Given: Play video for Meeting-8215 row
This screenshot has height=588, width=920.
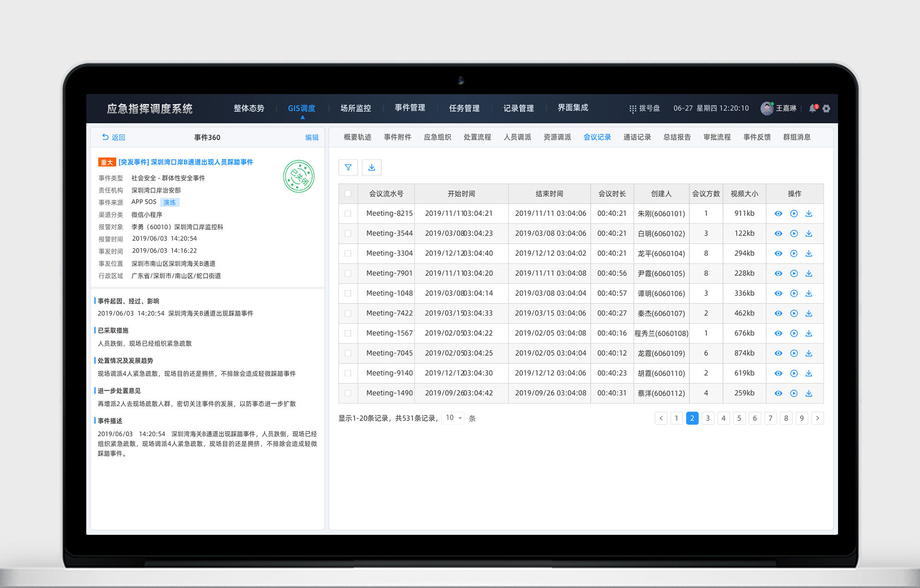Looking at the screenshot, I should (x=793, y=214).
